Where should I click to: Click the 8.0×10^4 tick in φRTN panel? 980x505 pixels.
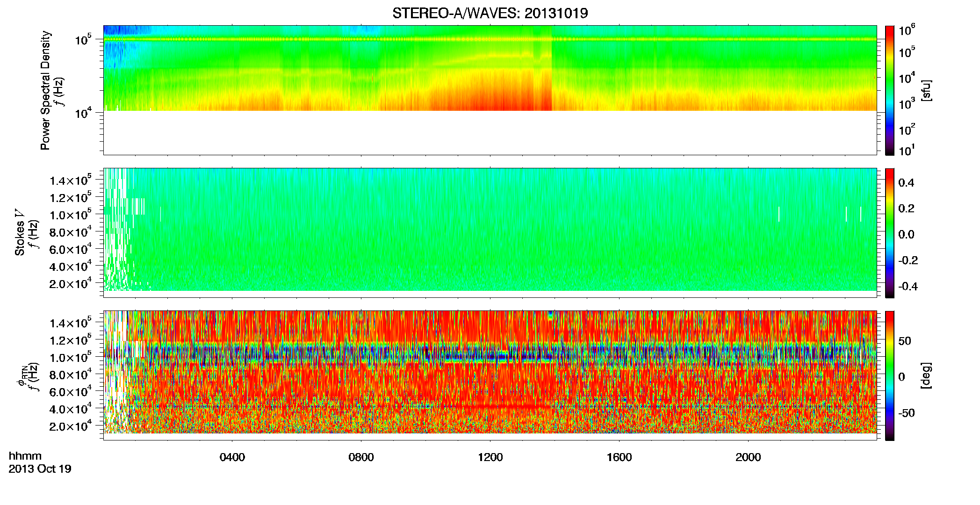tap(70, 375)
